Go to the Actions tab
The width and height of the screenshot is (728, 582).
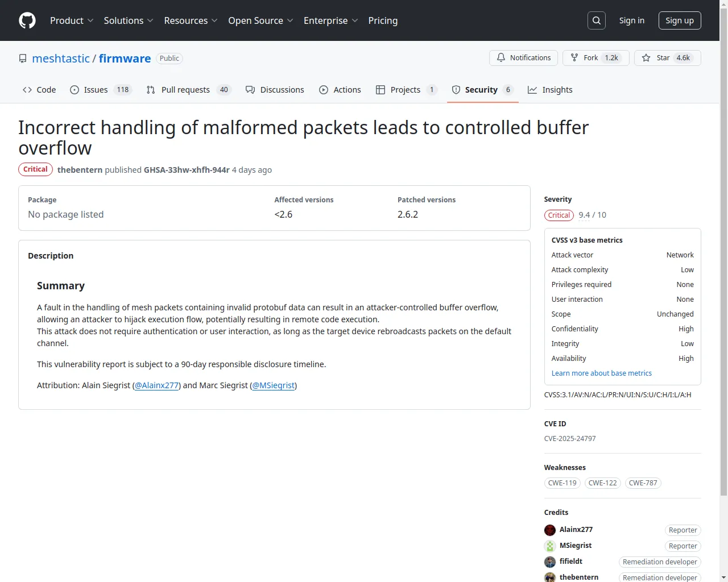click(340, 90)
